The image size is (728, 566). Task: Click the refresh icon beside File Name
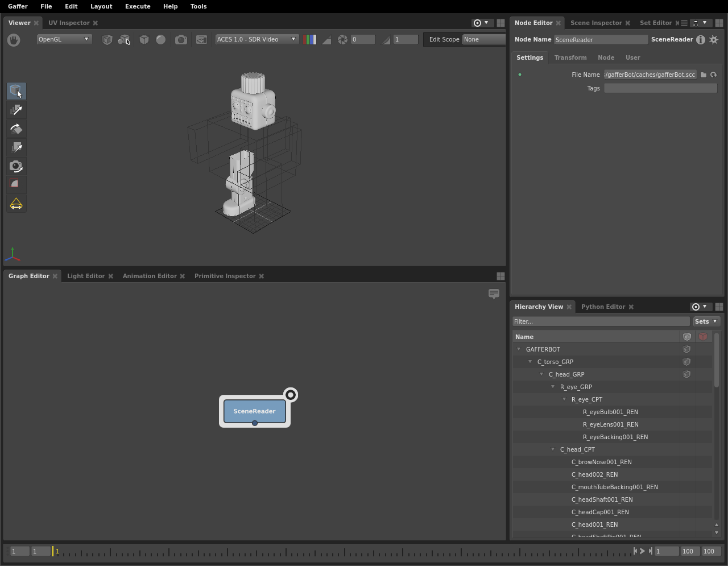point(713,75)
